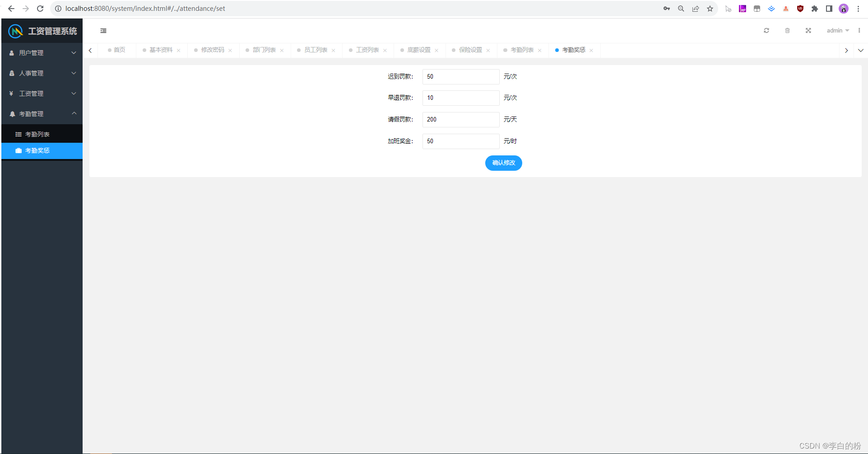Expand the 工资管理 sidebar menu

point(42,94)
